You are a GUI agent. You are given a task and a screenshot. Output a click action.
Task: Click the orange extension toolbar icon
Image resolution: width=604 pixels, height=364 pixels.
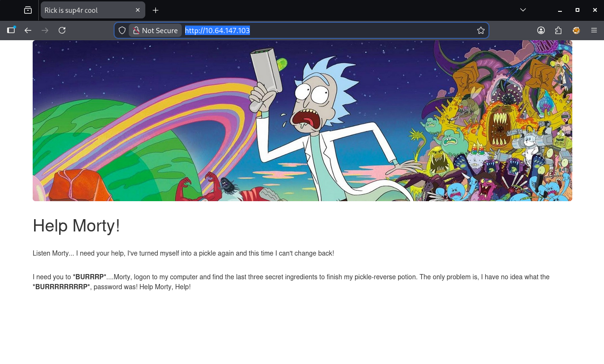(576, 30)
